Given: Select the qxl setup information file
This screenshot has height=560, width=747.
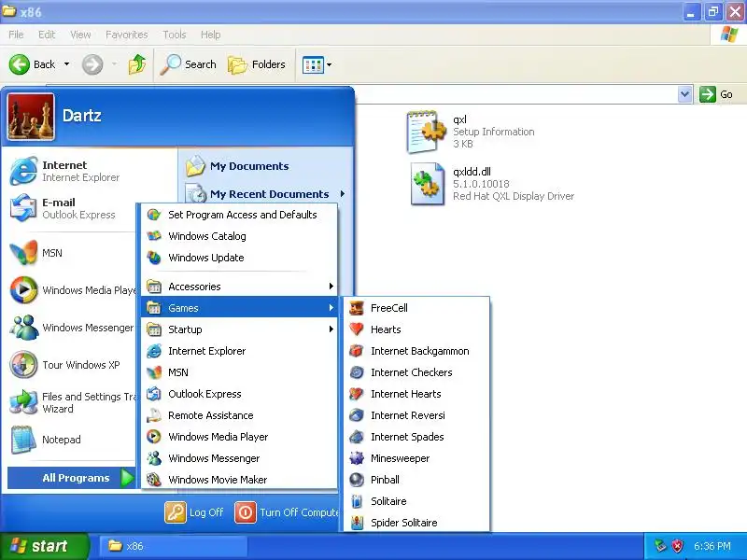Looking at the screenshot, I should pyautogui.click(x=471, y=132).
